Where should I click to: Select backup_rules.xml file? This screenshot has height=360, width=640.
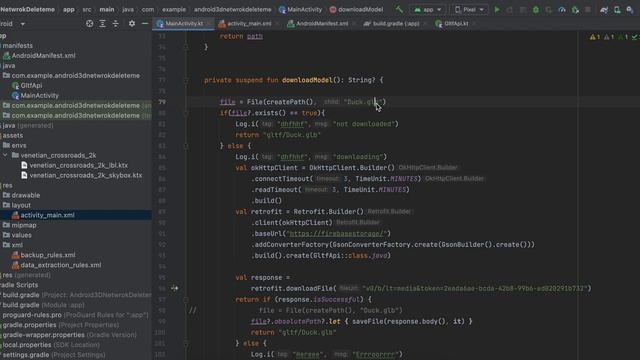coord(48,255)
